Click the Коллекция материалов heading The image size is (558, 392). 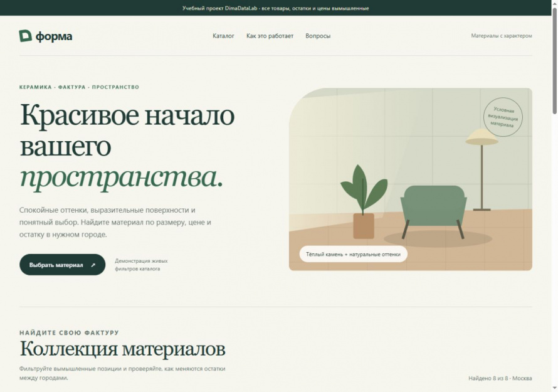pos(122,349)
